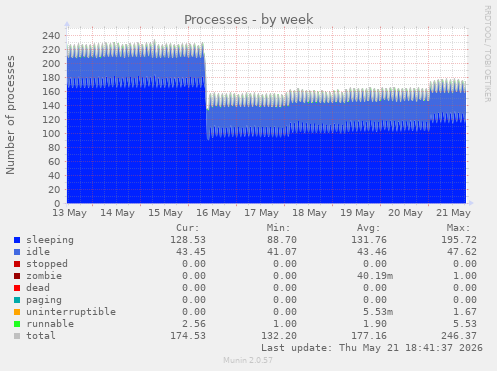Click the zombie legend color swatch
The width and height of the screenshot is (497, 371).
[17, 276]
